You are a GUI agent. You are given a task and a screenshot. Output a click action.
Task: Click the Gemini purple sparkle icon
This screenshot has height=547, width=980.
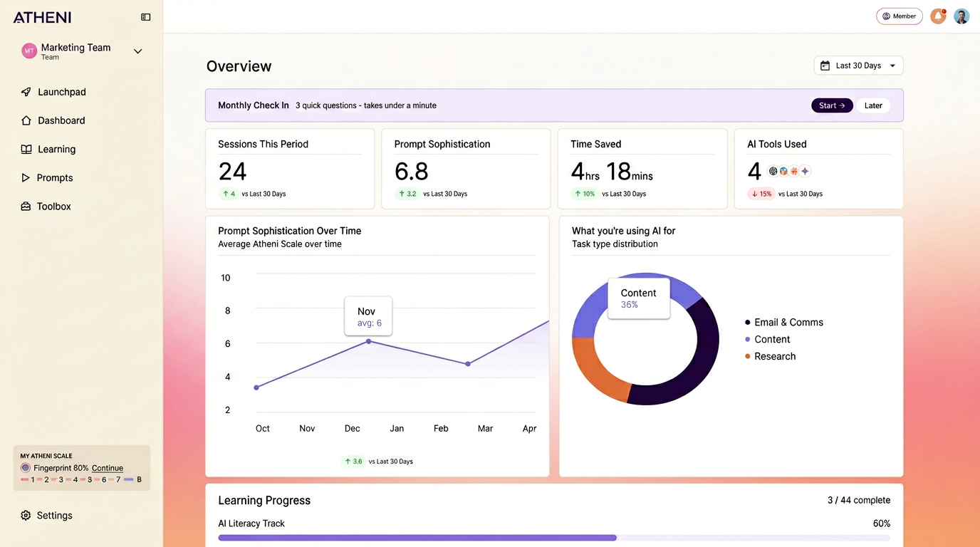805,171
